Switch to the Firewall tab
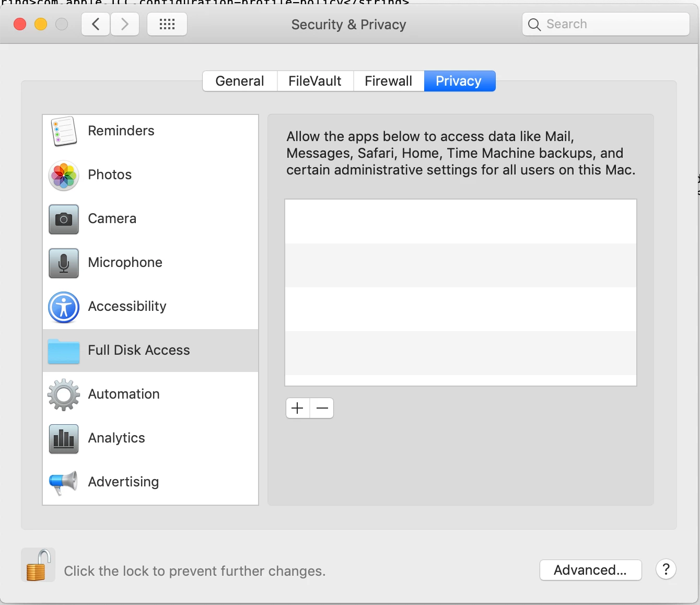 click(389, 81)
